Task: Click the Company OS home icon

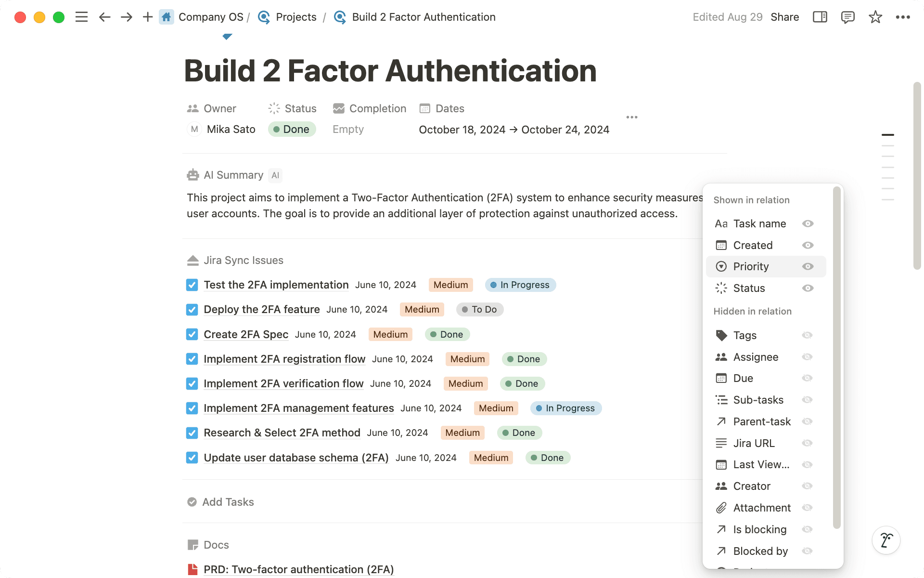Action: (166, 17)
